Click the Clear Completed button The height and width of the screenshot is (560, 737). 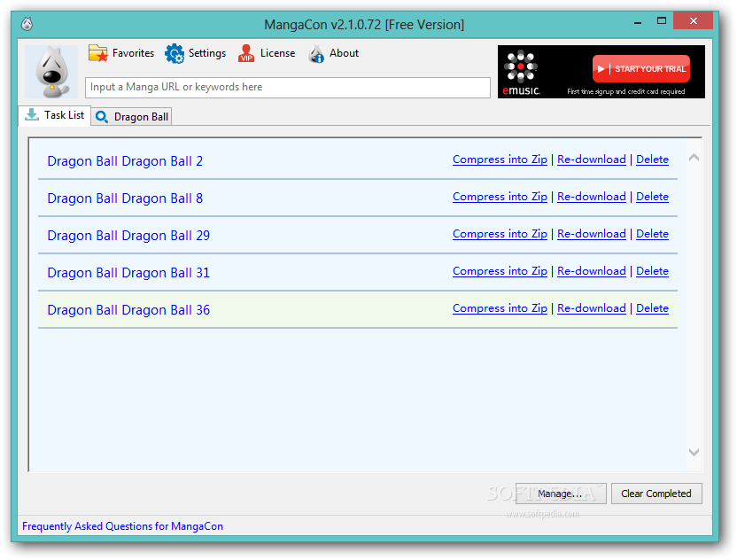(656, 494)
